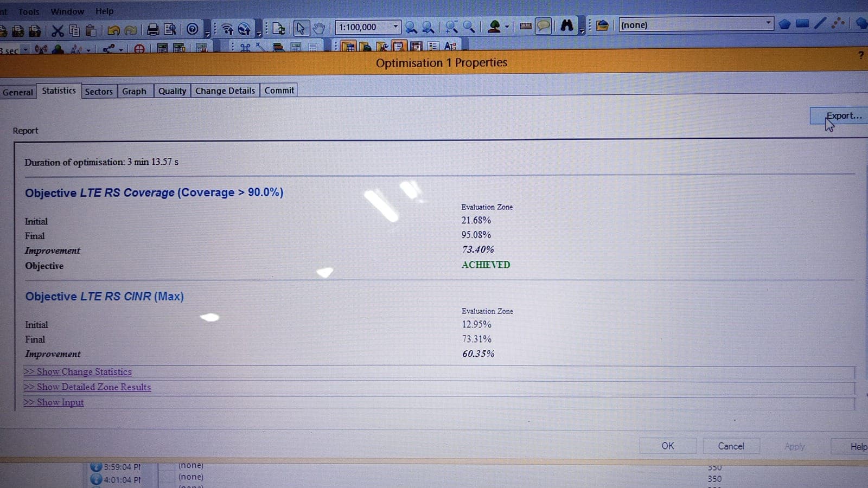Click the Cut scissors icon
868x488 pixels.
[58, 30]
